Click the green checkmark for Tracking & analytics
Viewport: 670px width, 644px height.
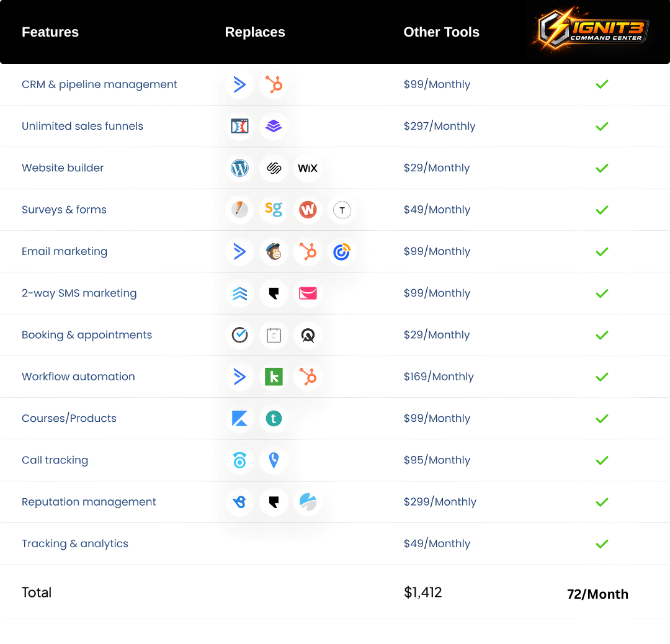(602, 544)
